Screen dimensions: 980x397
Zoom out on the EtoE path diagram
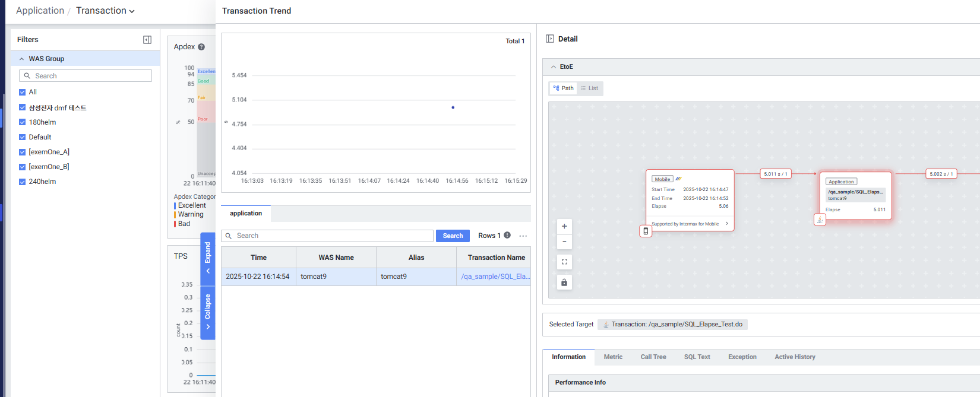pos(564,242)
